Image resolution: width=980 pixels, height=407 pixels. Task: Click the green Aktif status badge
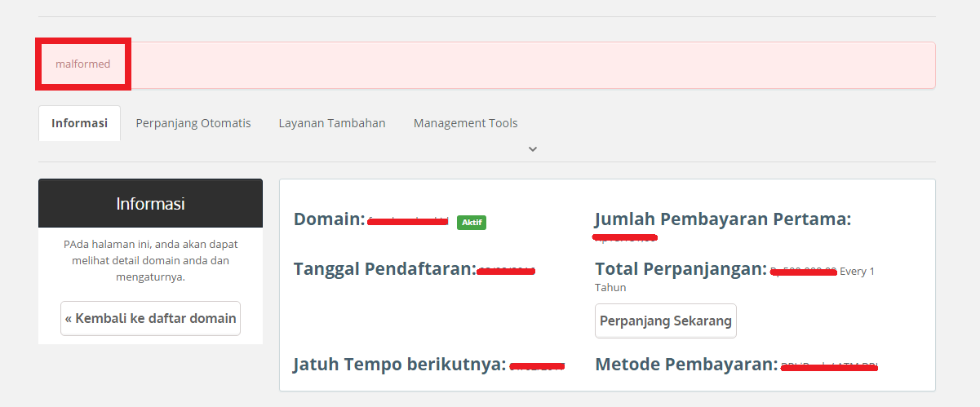[472, 222]
